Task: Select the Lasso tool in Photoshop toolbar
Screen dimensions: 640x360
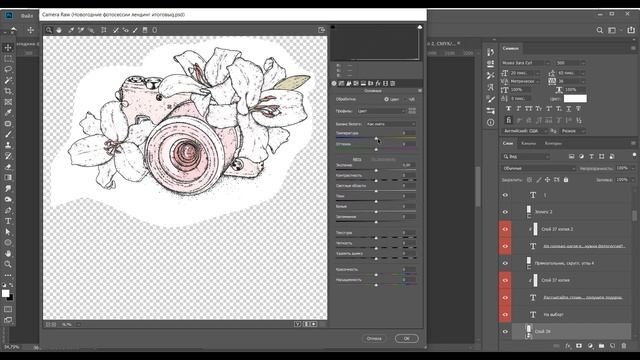Action: 8,69
